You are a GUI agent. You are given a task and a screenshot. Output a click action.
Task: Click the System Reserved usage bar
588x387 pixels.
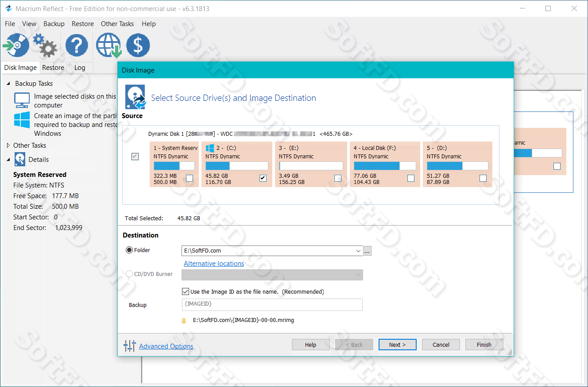(x=174, y=166)
